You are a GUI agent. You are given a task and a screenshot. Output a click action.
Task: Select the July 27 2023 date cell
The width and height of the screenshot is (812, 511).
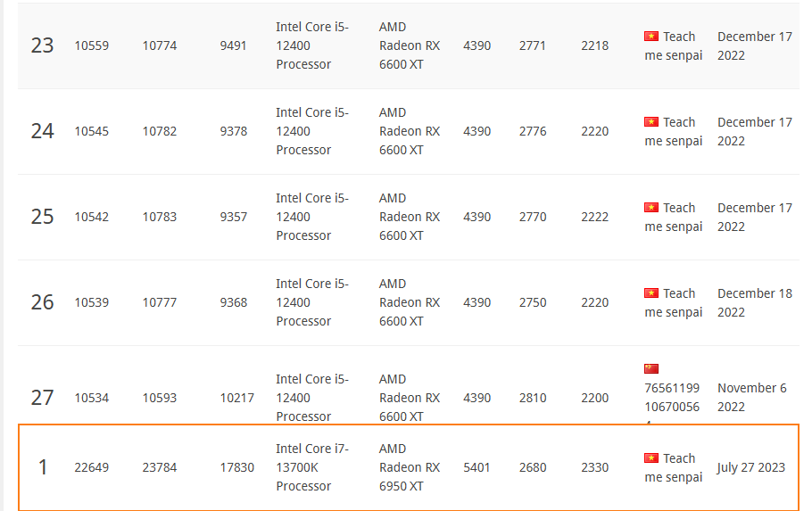click(x=751, y=467)
